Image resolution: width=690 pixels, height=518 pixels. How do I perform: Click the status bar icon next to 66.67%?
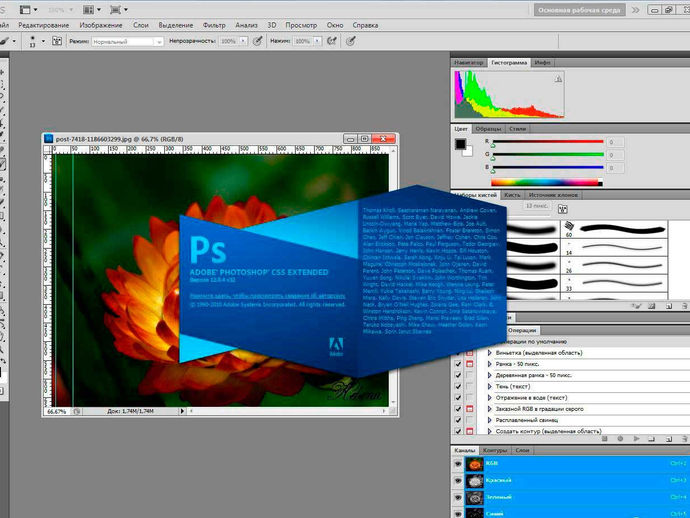77,411
